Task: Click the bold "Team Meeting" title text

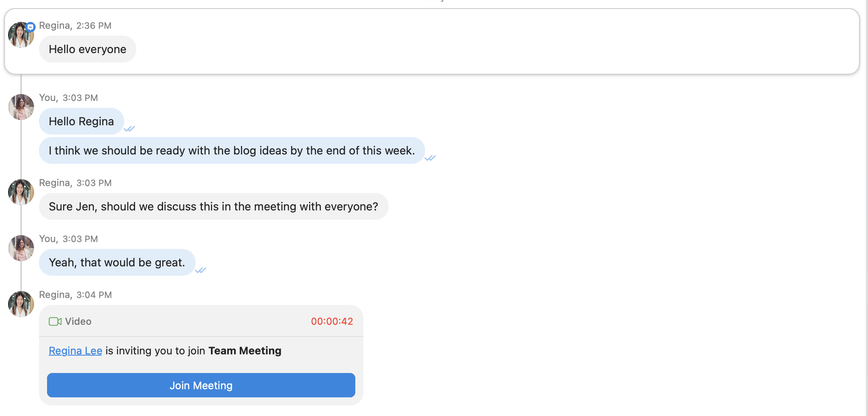Action: pyautogui.click(x=245, y=351)
